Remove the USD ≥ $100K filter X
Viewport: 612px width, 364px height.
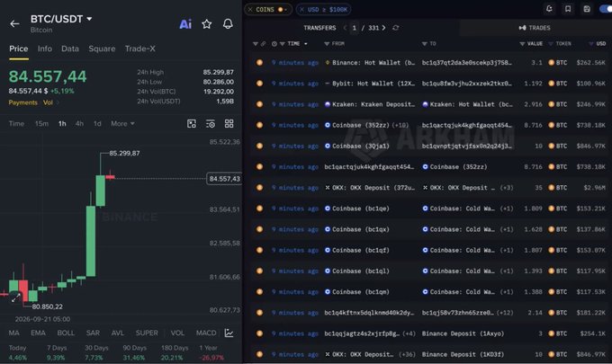[301, 9]
